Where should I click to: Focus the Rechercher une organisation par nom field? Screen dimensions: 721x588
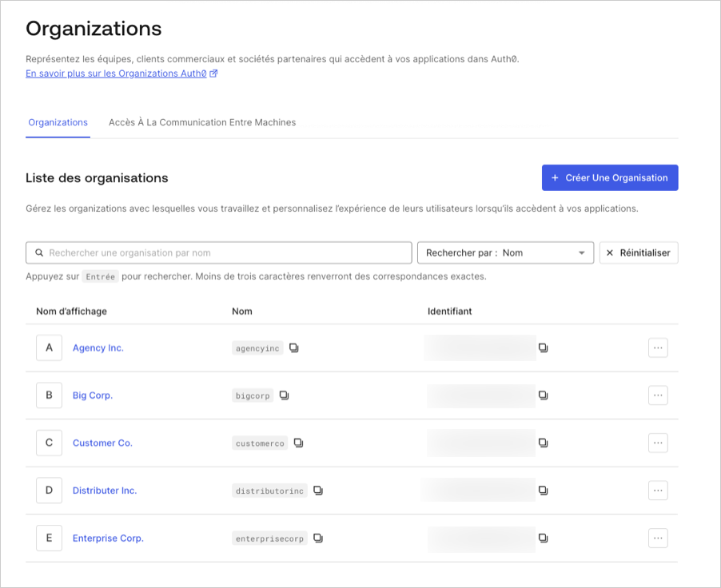coord(219,252)
